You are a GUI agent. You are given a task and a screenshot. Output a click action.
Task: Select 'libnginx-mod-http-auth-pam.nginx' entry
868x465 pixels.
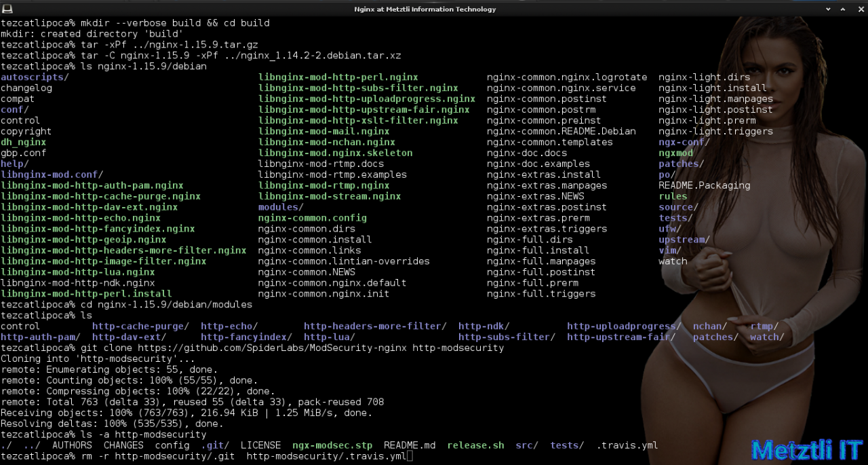[x=92, y=185]
